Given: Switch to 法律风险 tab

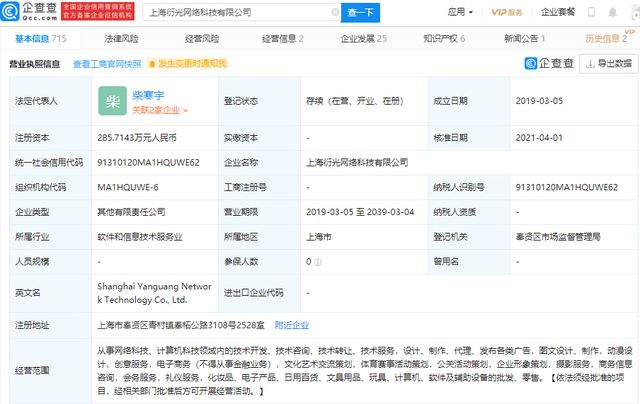Looking at the screenshot, I should click(122, 39).
